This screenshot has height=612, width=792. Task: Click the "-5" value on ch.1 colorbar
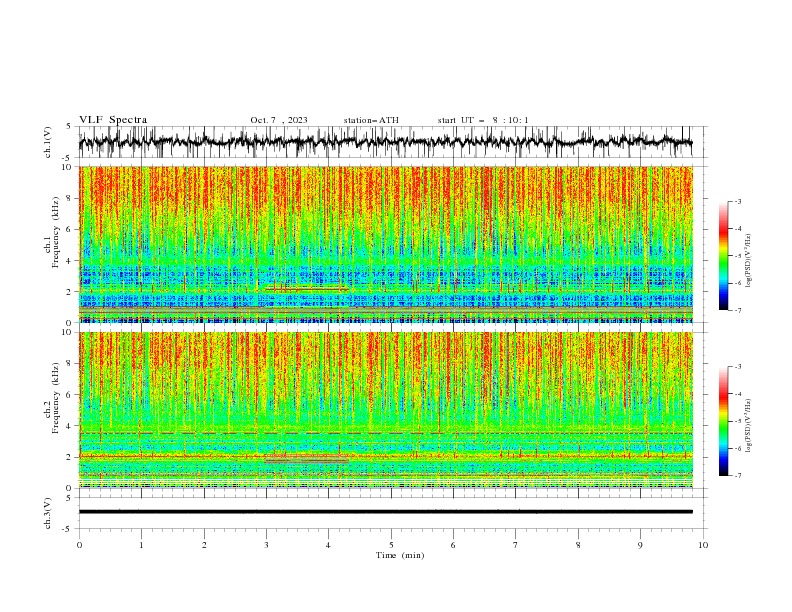click(737, 256)
